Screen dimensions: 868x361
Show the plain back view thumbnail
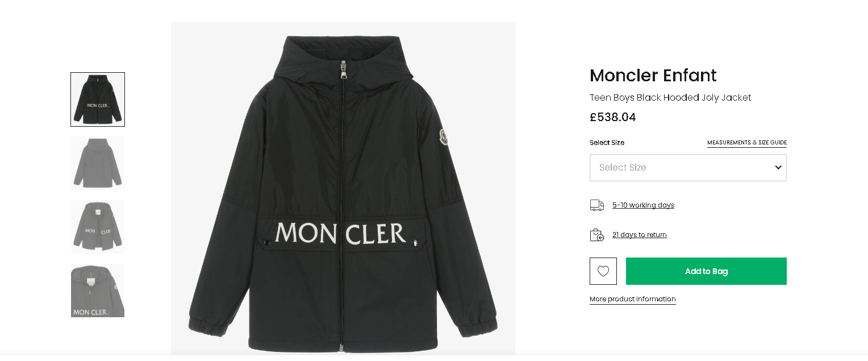[98, 163]
